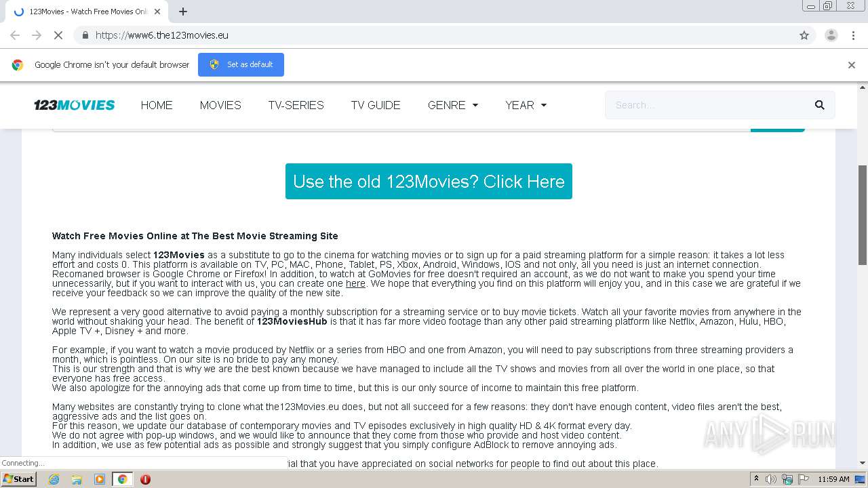
Task: Click the Chrome logo in notification bar
Action: (x=18, y=65)
